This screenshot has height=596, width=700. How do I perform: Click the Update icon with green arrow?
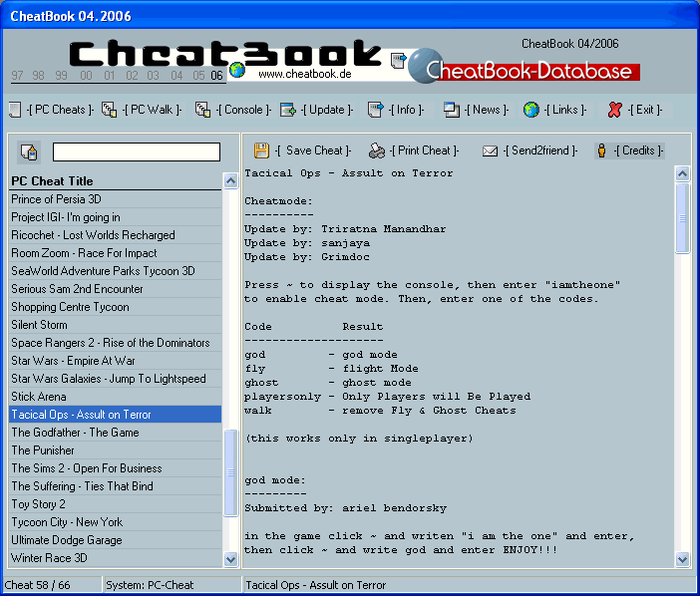[x=288, y=110]
